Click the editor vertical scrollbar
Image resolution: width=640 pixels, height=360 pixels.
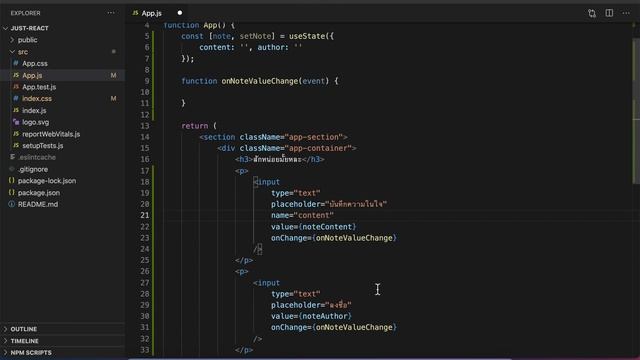636,110
